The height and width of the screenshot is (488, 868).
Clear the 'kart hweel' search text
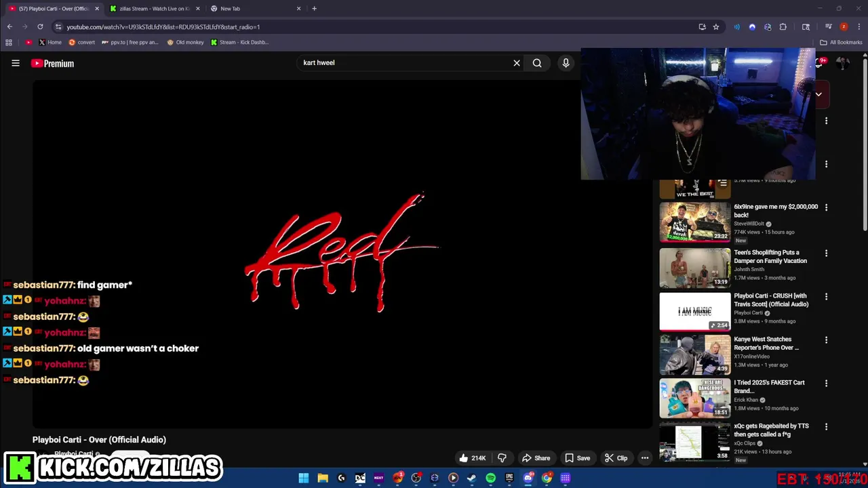coord(517,63)
